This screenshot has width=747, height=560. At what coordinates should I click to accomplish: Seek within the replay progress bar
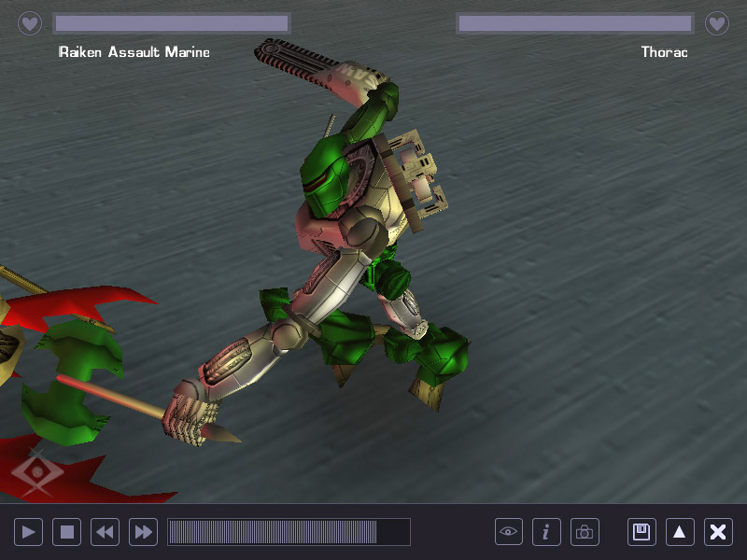(289, 531)
